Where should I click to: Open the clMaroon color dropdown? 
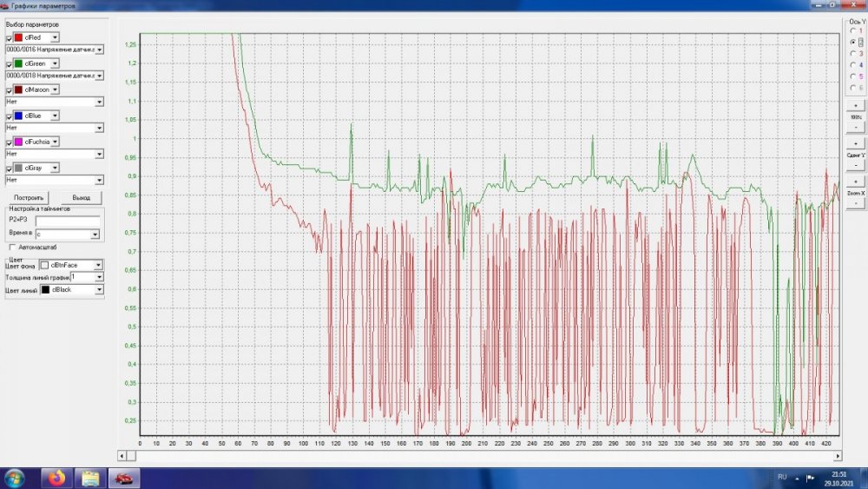[55, 89]
